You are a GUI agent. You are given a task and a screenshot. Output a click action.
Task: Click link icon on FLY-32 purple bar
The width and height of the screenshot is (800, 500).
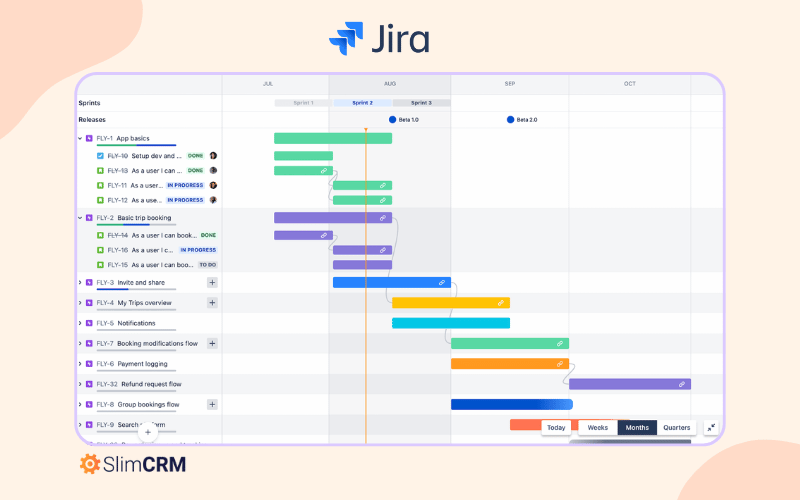click(x=682, y=384)
